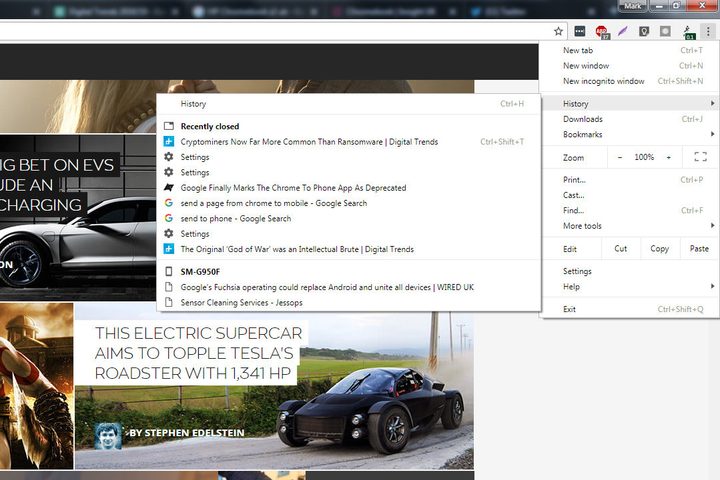The image size is (720, 480).
Task: Open the dark three-dots extension icon
Action: point(580,31)
